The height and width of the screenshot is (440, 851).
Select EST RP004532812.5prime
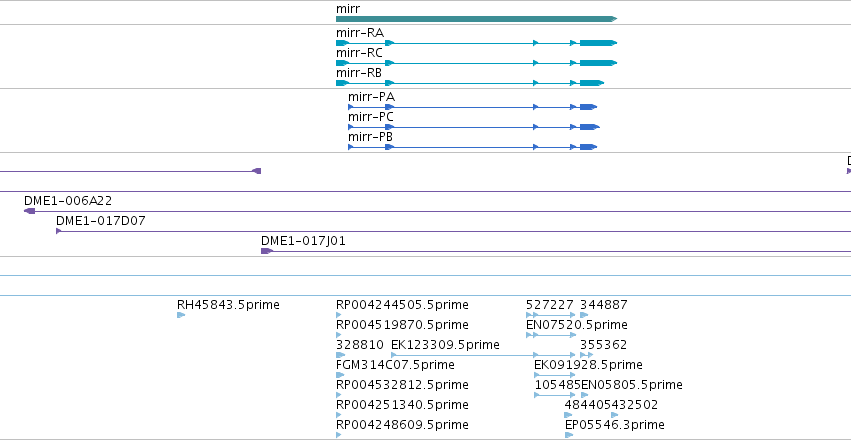402,385
